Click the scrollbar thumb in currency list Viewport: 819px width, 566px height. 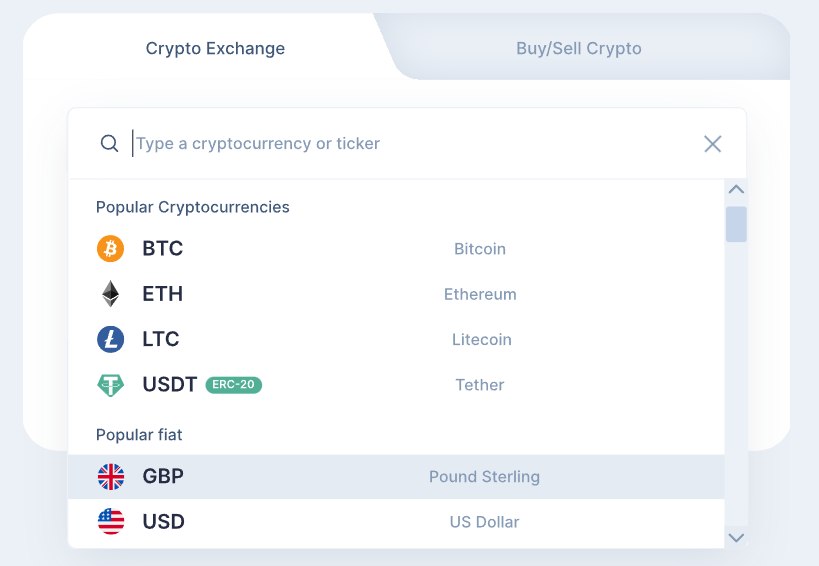[x=736, y=224]
